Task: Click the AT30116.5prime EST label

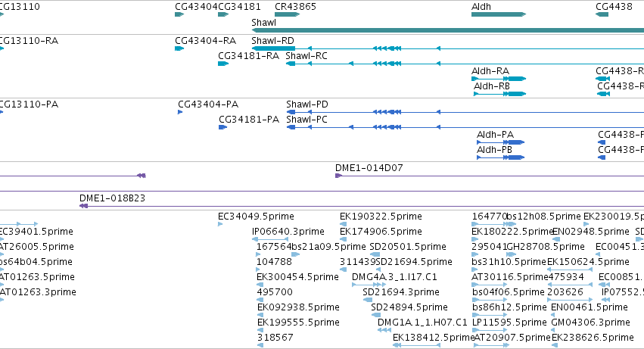Action: (510, 278)
